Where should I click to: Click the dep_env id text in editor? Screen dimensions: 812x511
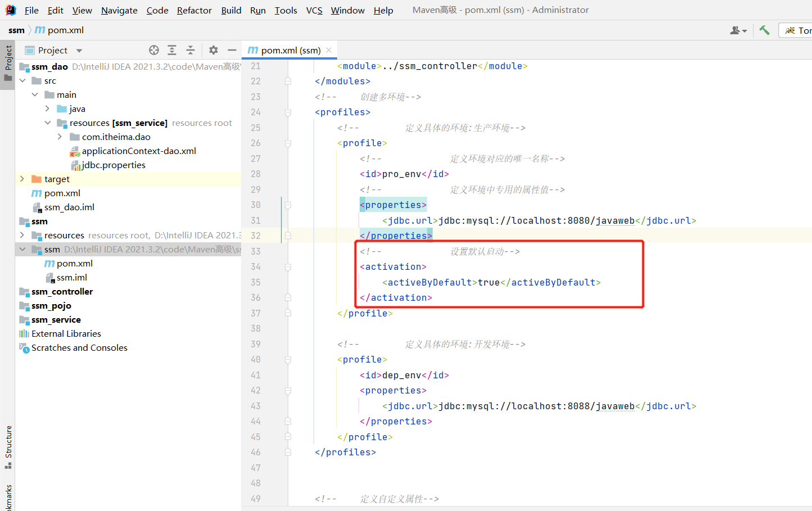tap(402, 376)
